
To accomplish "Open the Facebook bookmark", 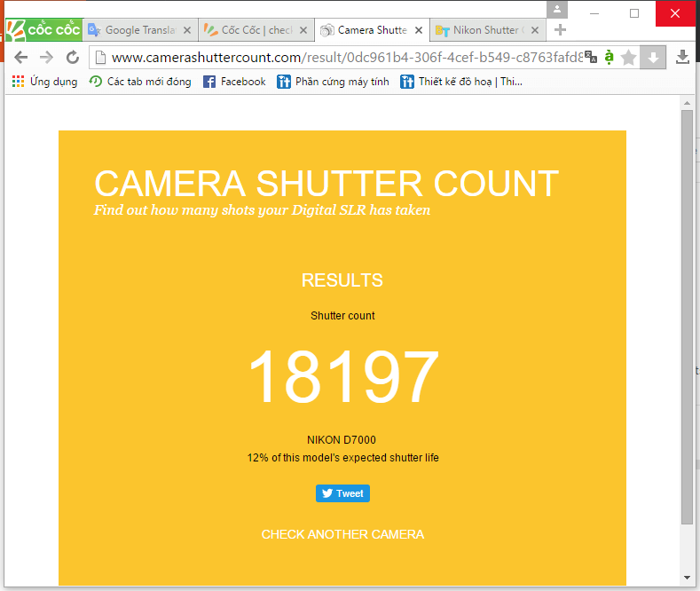I will (234, 82).
